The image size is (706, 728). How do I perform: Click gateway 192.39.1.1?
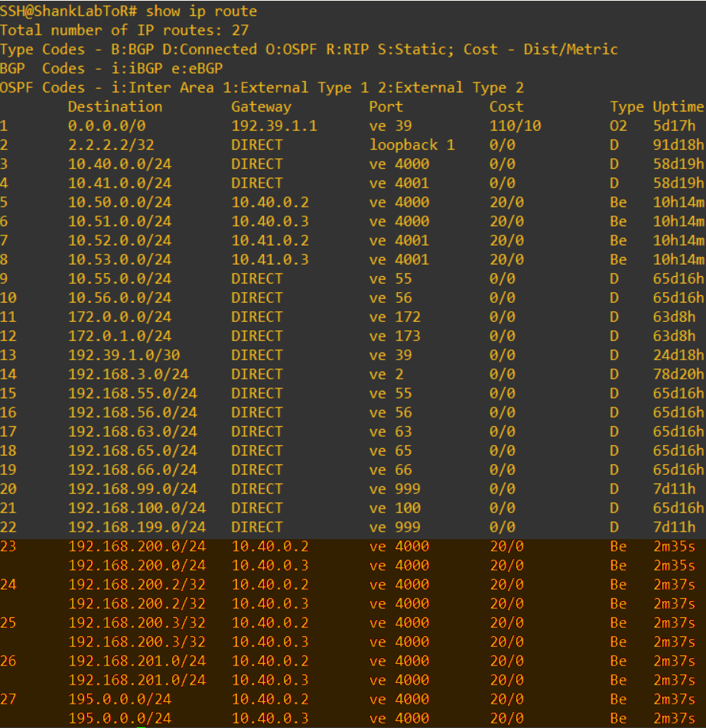click(274, 125)
